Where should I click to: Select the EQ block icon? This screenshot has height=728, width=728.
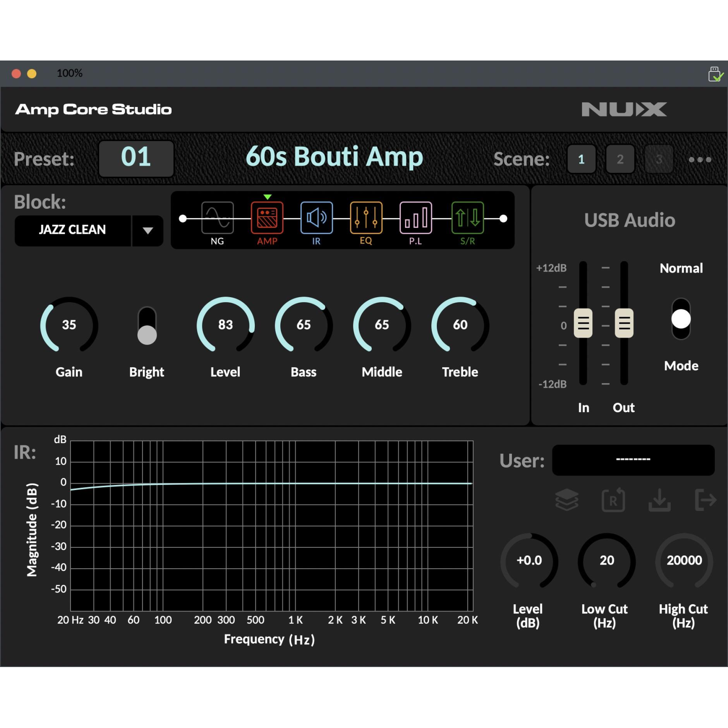tap(366, 218)
